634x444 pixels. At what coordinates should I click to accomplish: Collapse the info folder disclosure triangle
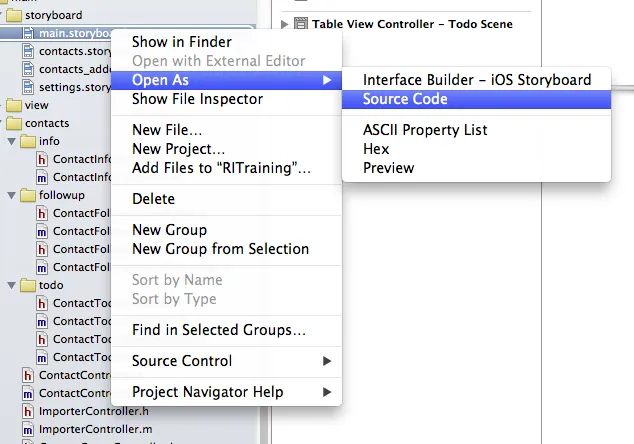coord(12,141)
